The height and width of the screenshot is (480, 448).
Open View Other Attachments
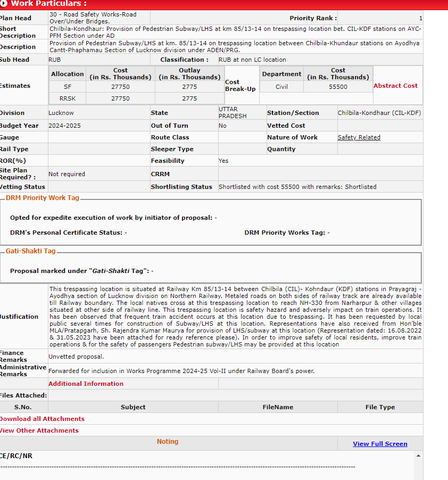click(39, 431)
